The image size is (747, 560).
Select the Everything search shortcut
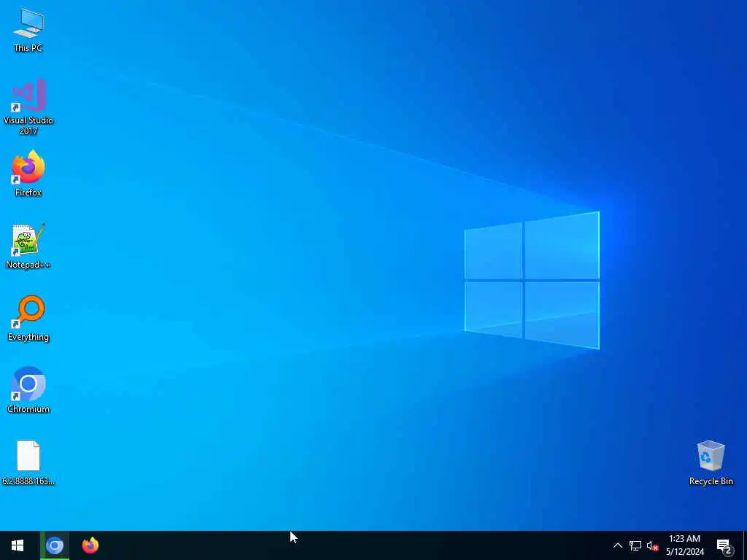click(28, 318)
